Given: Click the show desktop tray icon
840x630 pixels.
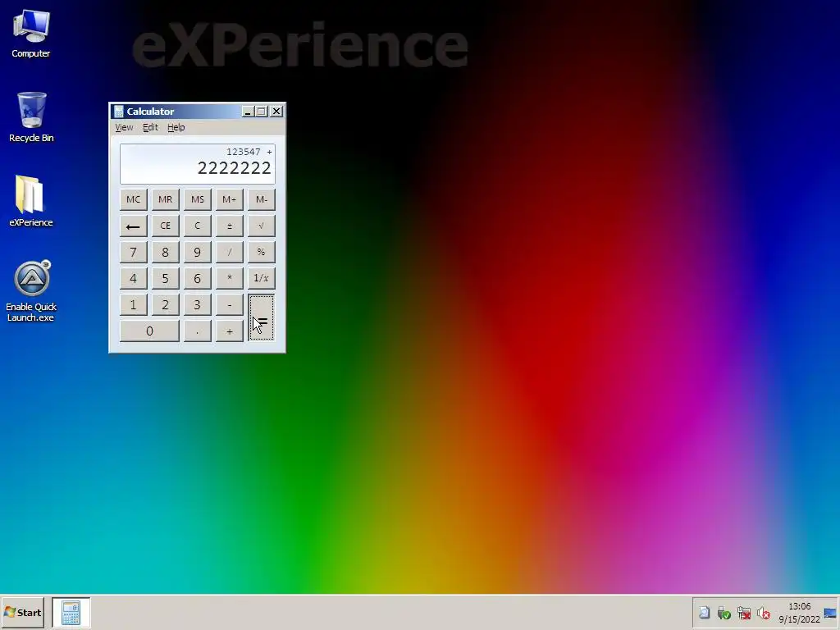Looking at the screenshot, I should [830, 613].
